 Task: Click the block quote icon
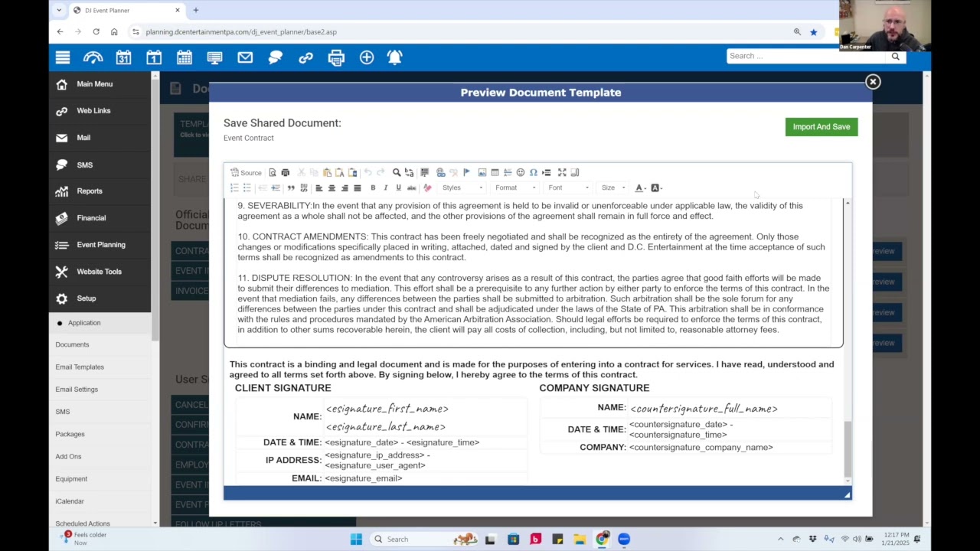291,188
